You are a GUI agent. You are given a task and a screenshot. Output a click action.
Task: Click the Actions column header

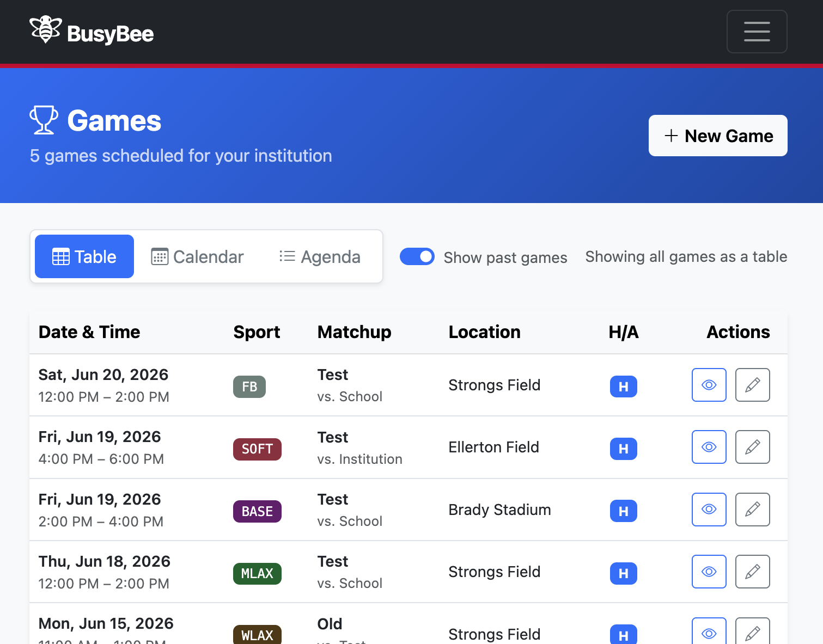738,332
